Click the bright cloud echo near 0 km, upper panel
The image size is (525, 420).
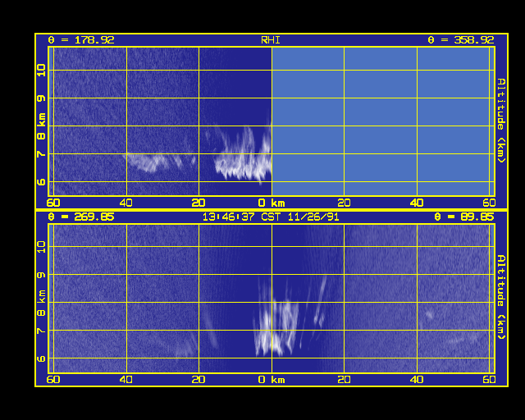(x=244, y=157)
